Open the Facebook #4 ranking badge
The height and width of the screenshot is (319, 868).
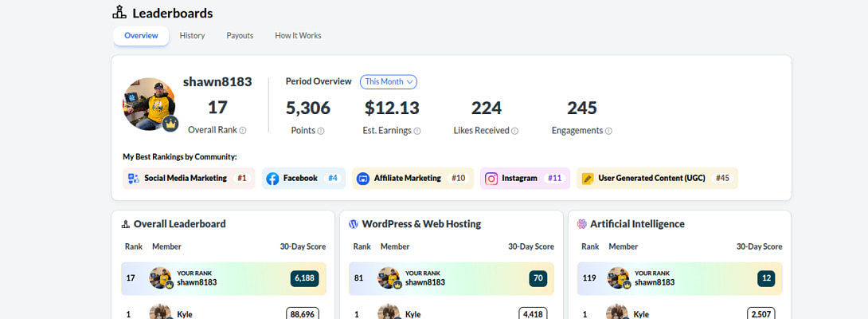coord(303,178)
